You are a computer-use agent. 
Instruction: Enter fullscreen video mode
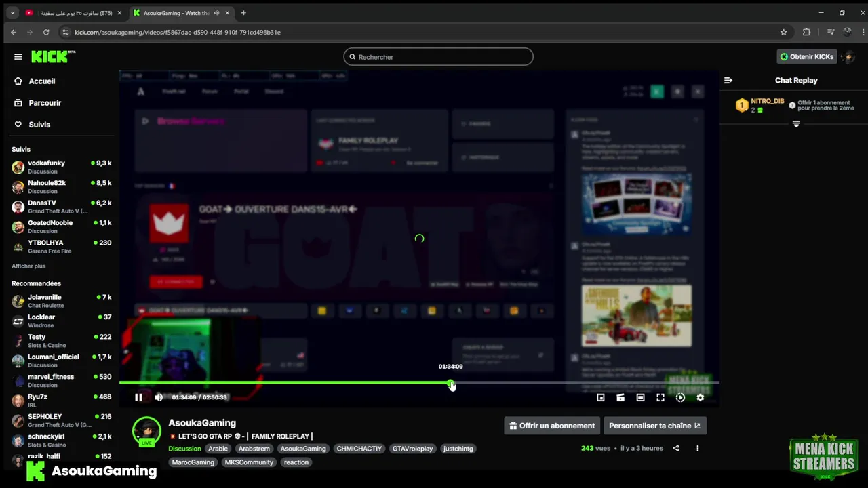click(660, 398)
